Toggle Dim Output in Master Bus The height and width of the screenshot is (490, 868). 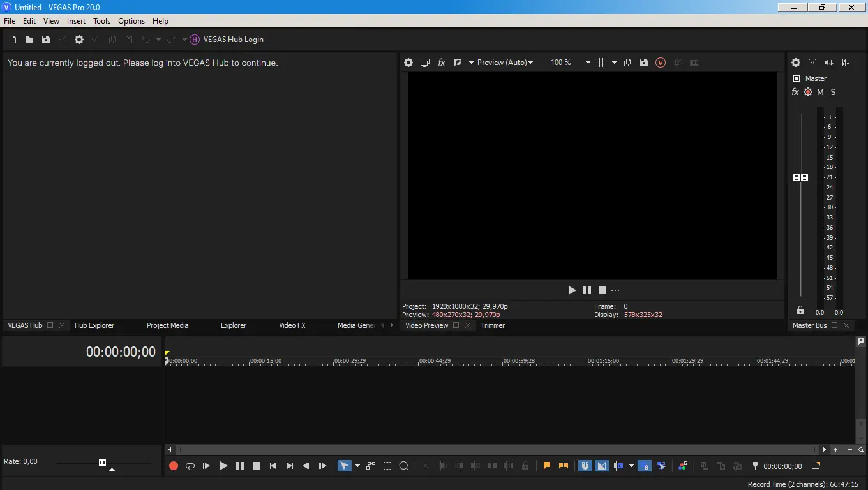[829, 63]
